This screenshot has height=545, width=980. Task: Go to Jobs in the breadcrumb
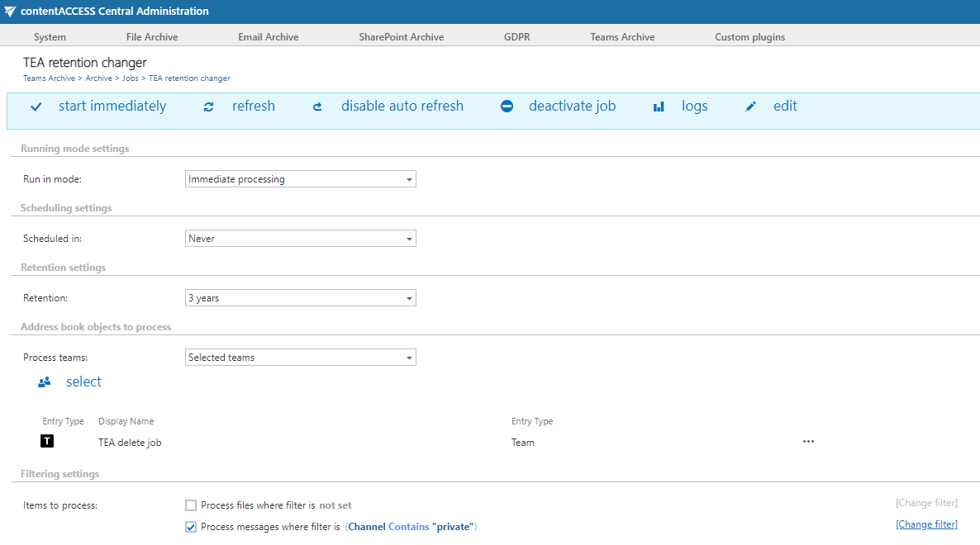131,78
